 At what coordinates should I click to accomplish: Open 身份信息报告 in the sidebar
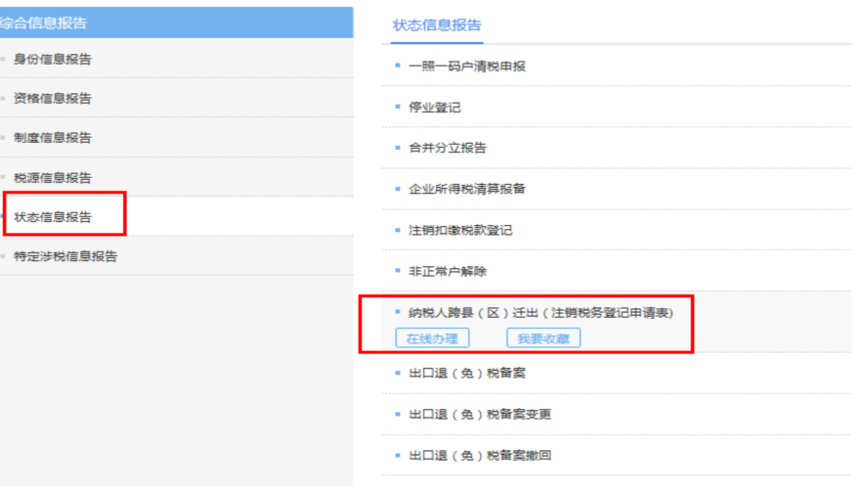(53, 60)
